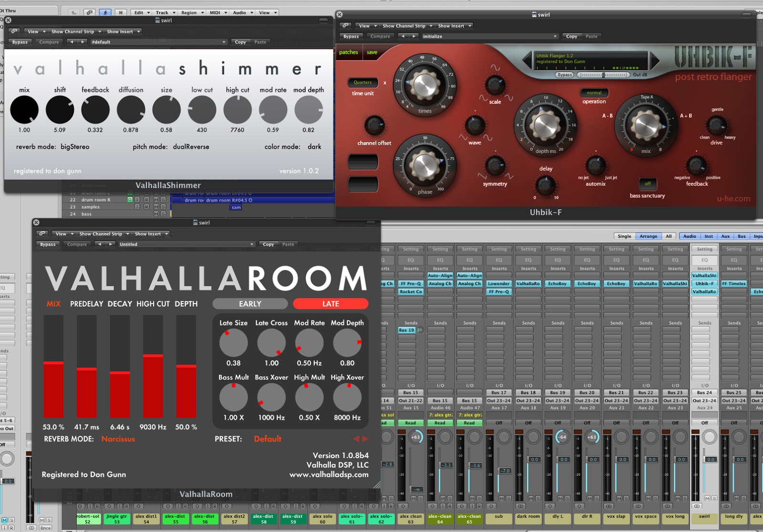
Task: Change ValhallaRoom reverb mode Narcissus
Action: 118,439
